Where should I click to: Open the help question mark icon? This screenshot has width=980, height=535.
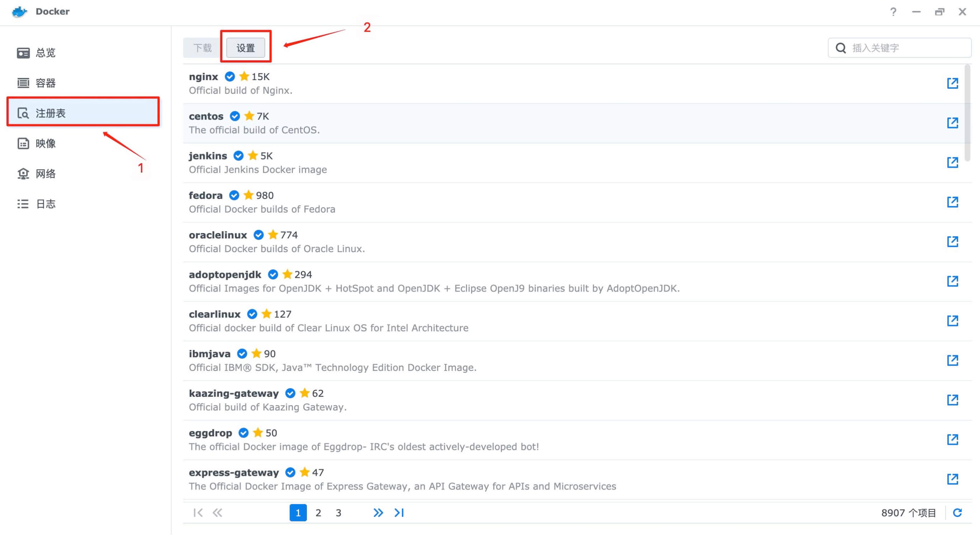click(x=893, y=12)
